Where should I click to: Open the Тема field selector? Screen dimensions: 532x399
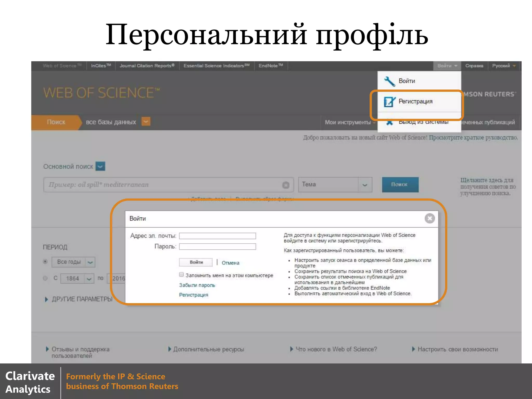tap(335, 185)
